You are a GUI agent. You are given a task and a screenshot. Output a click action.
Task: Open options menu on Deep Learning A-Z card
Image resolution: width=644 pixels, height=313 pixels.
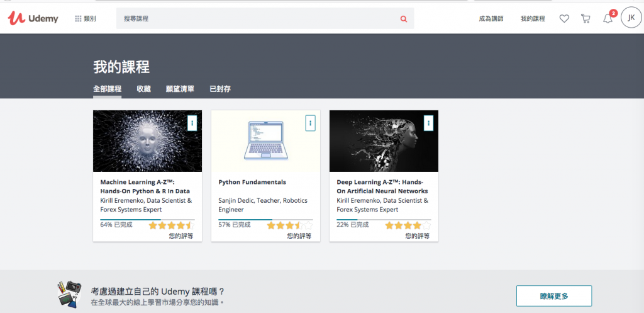pos(428,123)
